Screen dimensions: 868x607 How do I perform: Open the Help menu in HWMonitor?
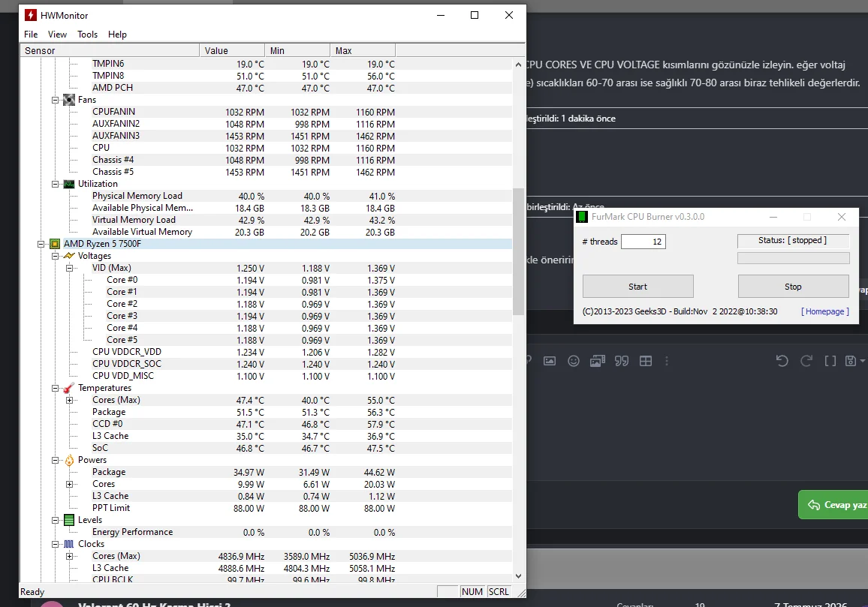pyautogui.click(x=117, y=35)
